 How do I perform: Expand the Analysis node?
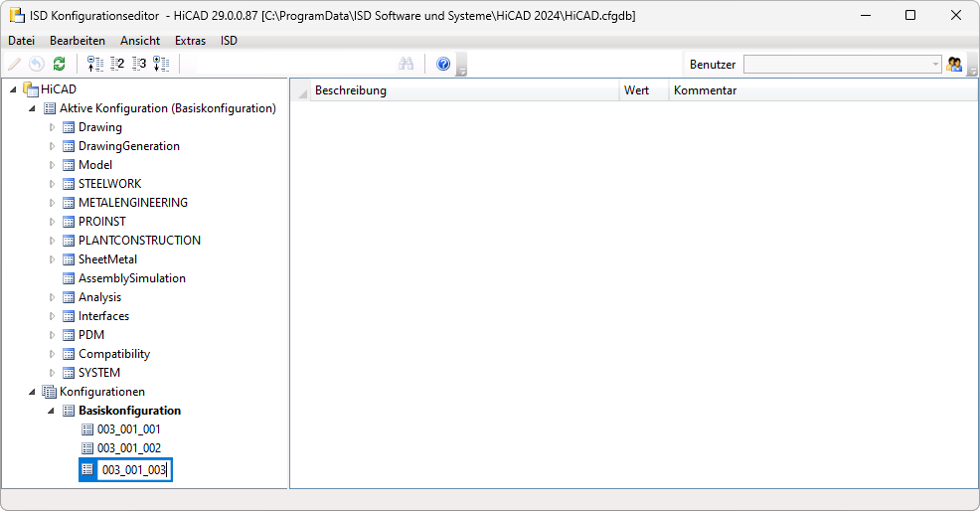(x=52, y=297)
